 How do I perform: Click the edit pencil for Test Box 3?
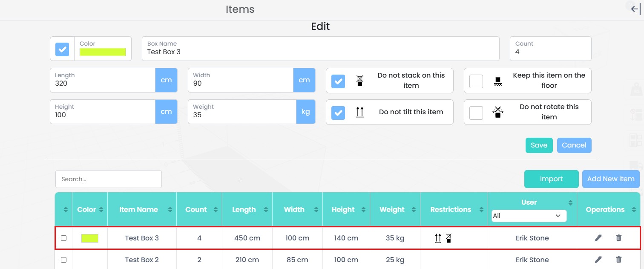click(598, 238)
